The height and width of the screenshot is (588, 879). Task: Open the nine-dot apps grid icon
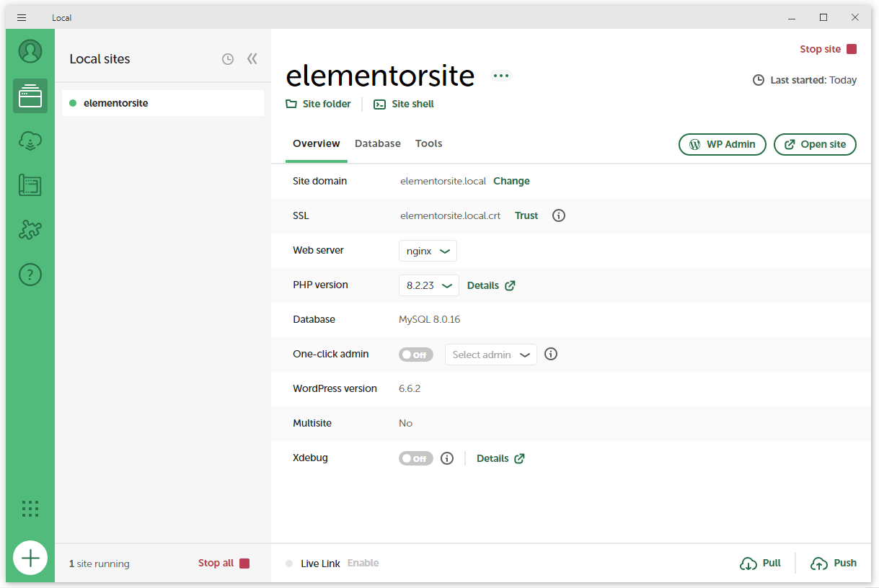(x=30, y=509)
